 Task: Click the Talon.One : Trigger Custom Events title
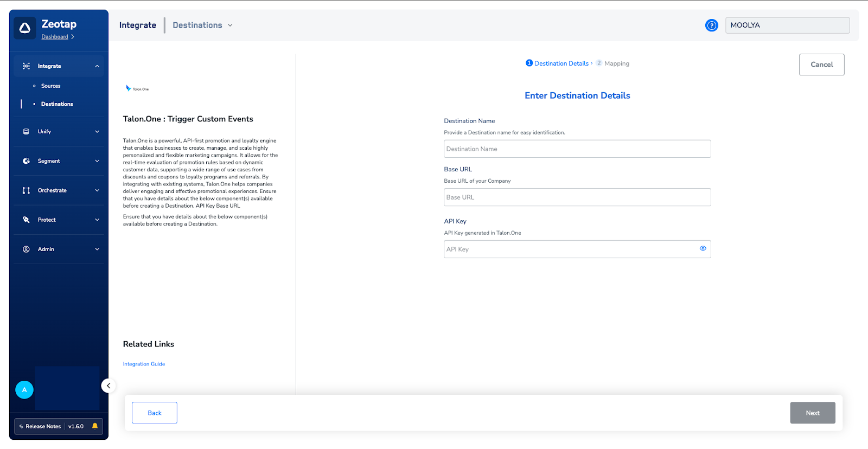click(x=188, y=119)
